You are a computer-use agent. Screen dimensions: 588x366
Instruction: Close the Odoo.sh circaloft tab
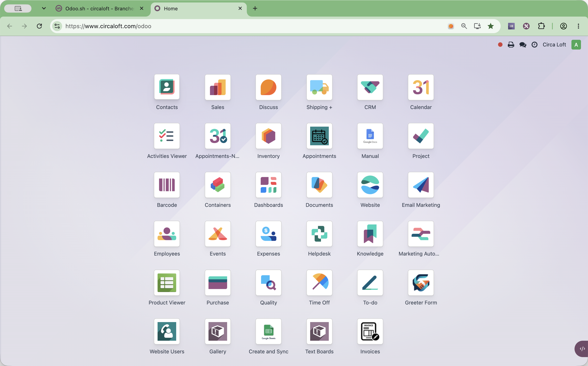(142, 8)
